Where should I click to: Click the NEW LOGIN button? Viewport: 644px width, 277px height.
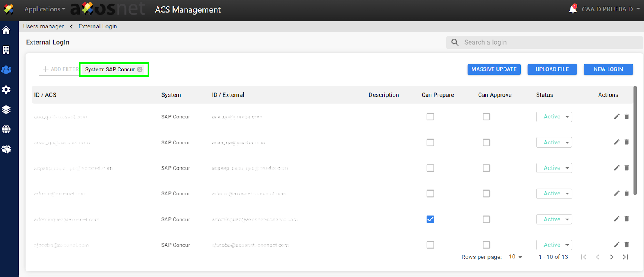[x=608, y=69]
